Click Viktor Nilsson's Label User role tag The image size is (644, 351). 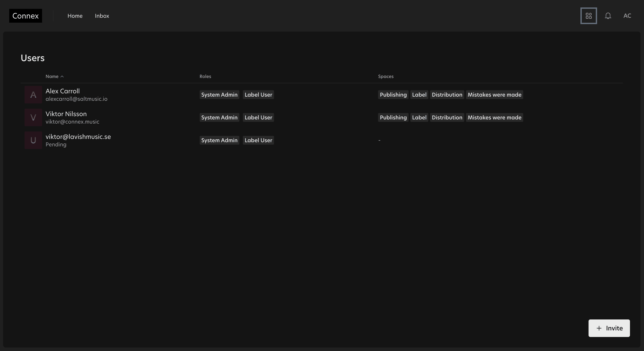[258, 117]
